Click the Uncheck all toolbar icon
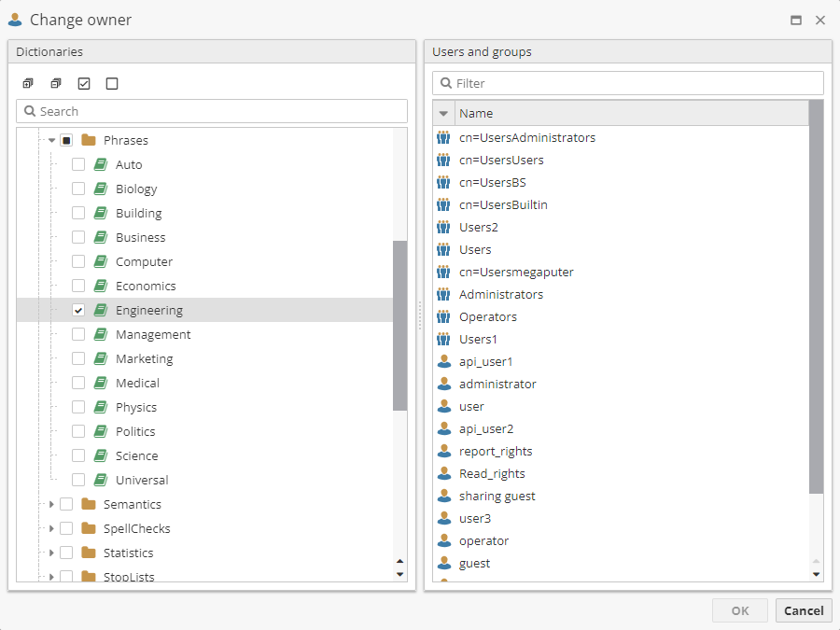Viewport: 840px width, 630px height. pyautogui.click(x=112, y=84)
